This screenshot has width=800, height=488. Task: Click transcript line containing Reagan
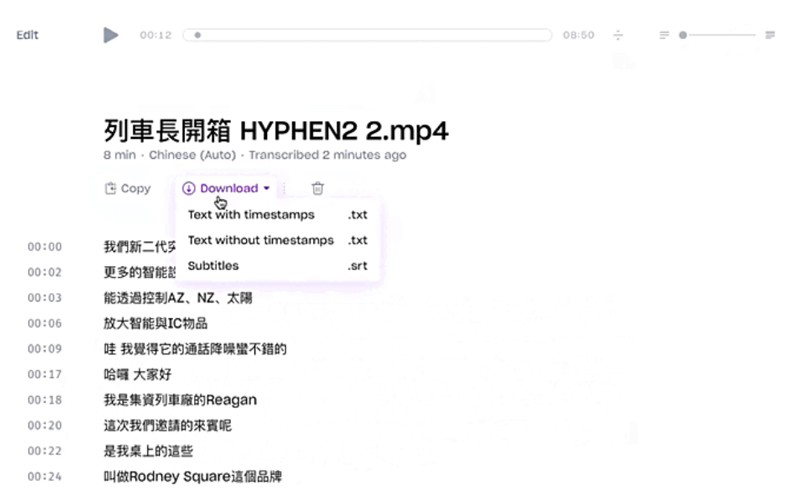coord(180,400)
